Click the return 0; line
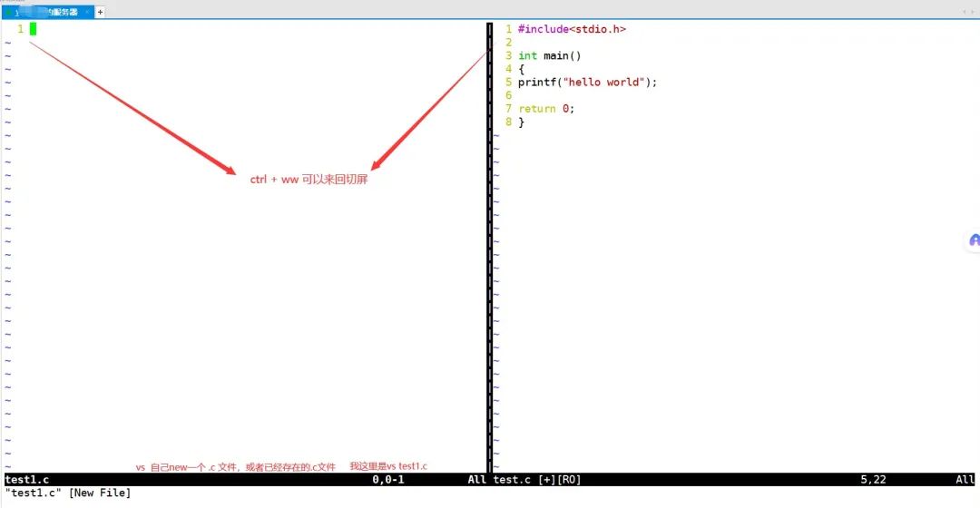The image size is (980, 508). point(546,109)
